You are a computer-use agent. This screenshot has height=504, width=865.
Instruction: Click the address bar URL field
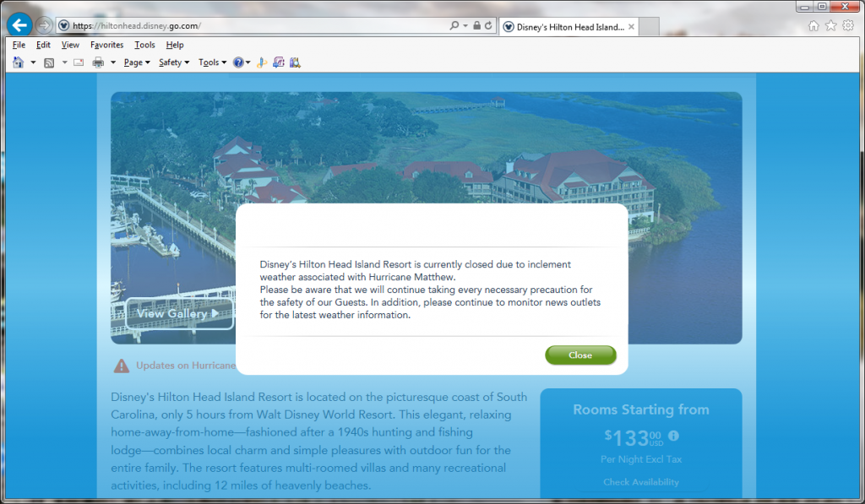tap(253, 26)
